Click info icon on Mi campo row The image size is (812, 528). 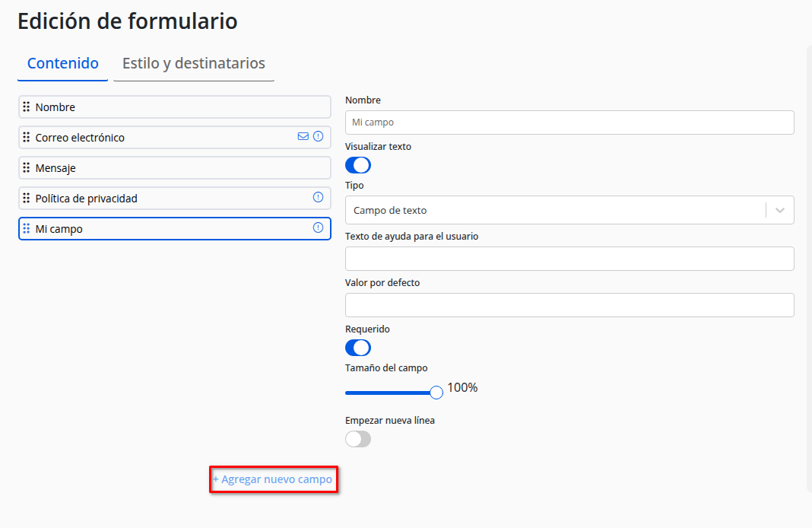pyautogui.click(x=319, y=228)
